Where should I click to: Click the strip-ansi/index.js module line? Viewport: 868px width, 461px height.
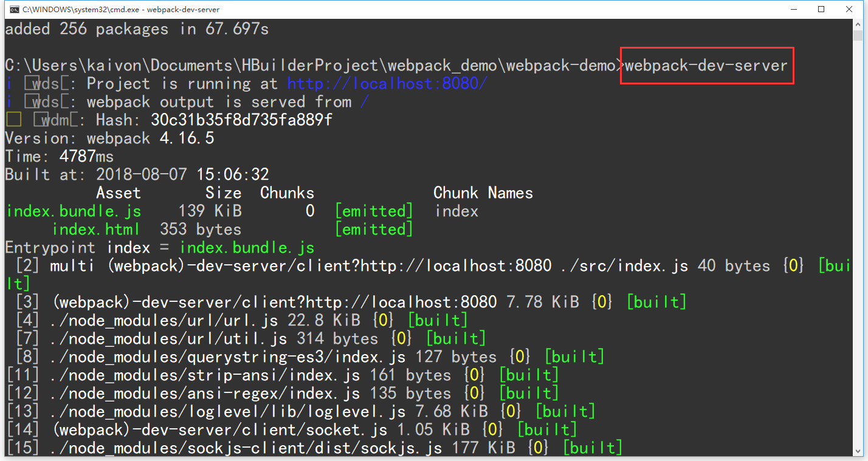tap(282, 375)
